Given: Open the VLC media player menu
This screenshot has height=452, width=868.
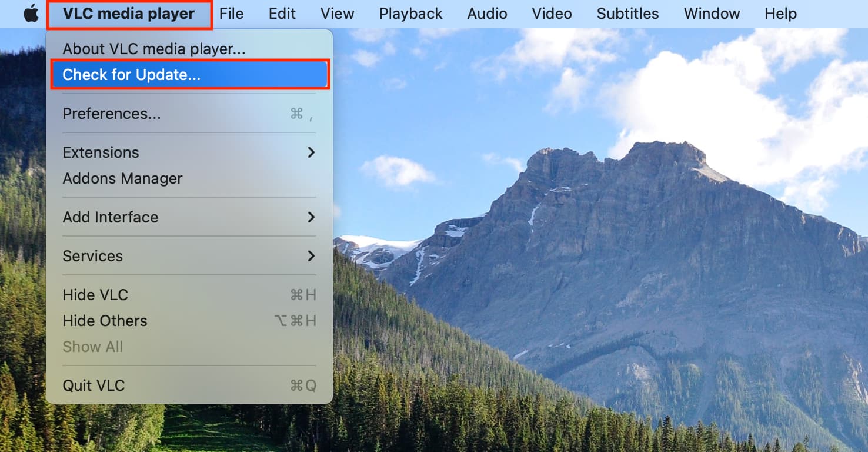Looking at the screenshot, I should point(129,14).
